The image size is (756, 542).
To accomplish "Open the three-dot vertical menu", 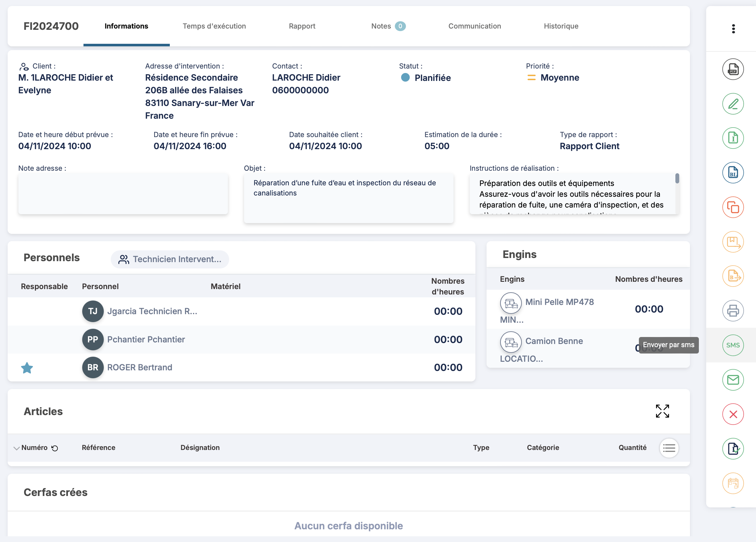I will pos(733,29).
